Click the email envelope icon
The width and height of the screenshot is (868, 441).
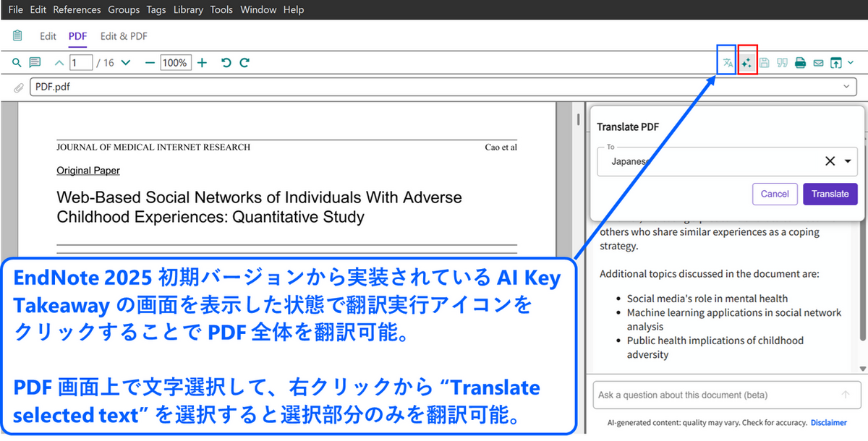818,63
